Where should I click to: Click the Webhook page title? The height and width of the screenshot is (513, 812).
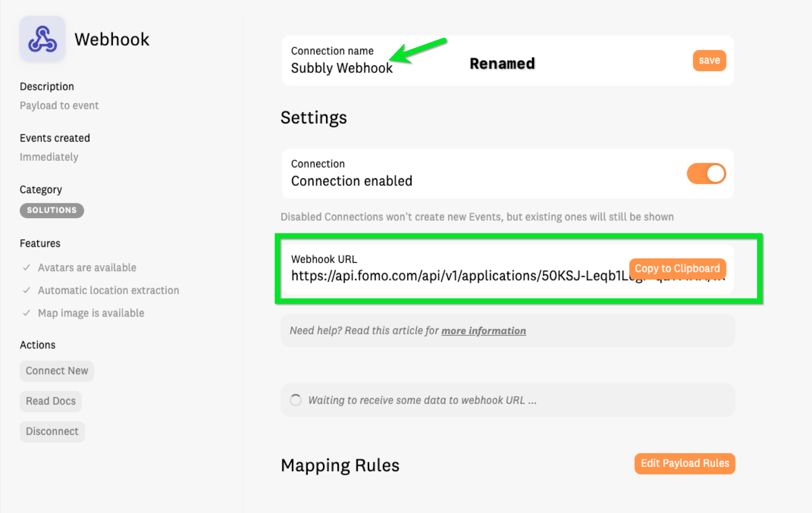[112, 39]
